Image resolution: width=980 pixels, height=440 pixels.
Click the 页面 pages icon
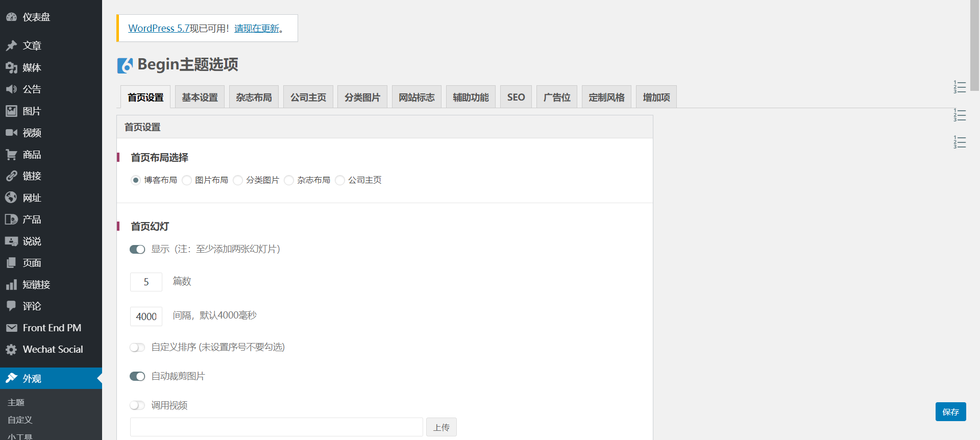tap(11, 262)
